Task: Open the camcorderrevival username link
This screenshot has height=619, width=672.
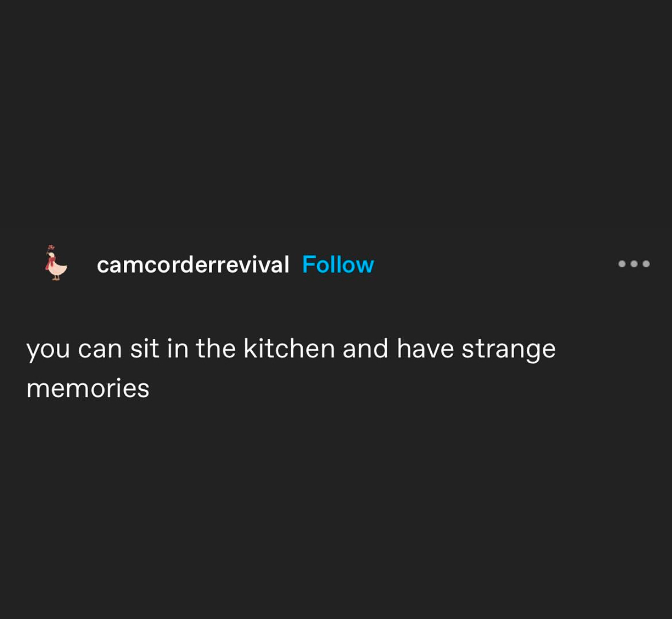Action: click(193, 265)
